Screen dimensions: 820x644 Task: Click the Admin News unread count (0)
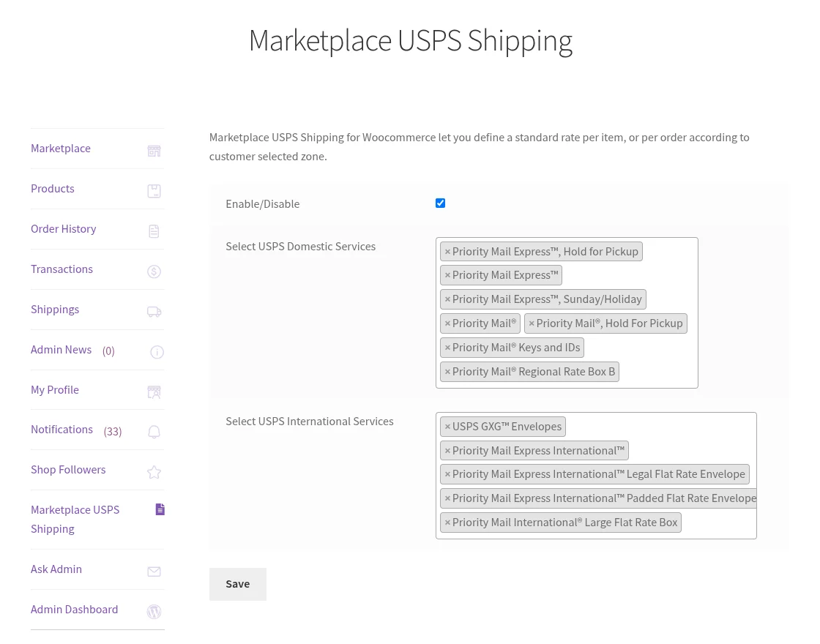108,351
